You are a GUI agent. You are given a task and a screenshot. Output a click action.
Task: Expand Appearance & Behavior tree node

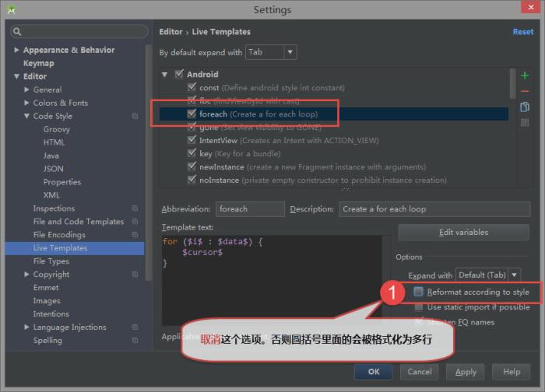tap(16, 50)
